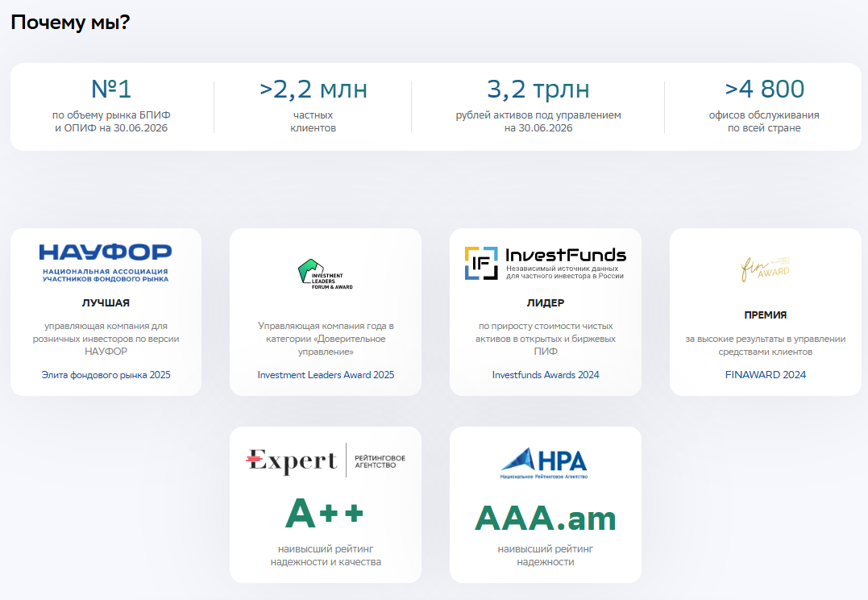Screen dimensions: 868x600
Task: Click the наивысший рейтинг надежности caption under AAA.am
Action: pyautogui.click(x=546, y=556)
